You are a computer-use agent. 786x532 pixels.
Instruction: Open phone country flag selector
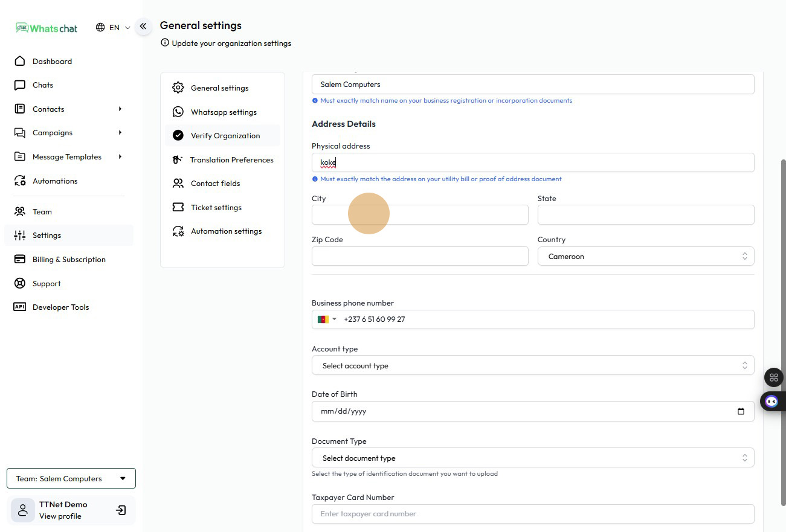pos(326,319)
